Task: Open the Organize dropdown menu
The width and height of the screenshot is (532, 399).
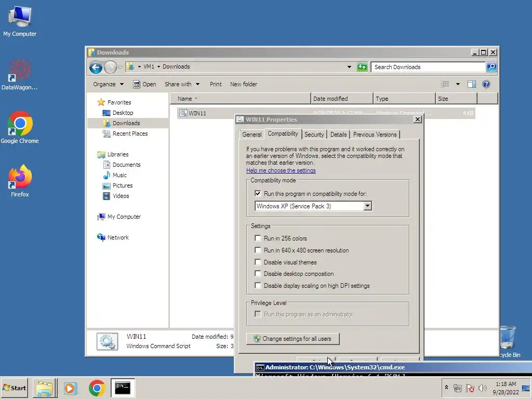Action: click(x=108, y=84)
